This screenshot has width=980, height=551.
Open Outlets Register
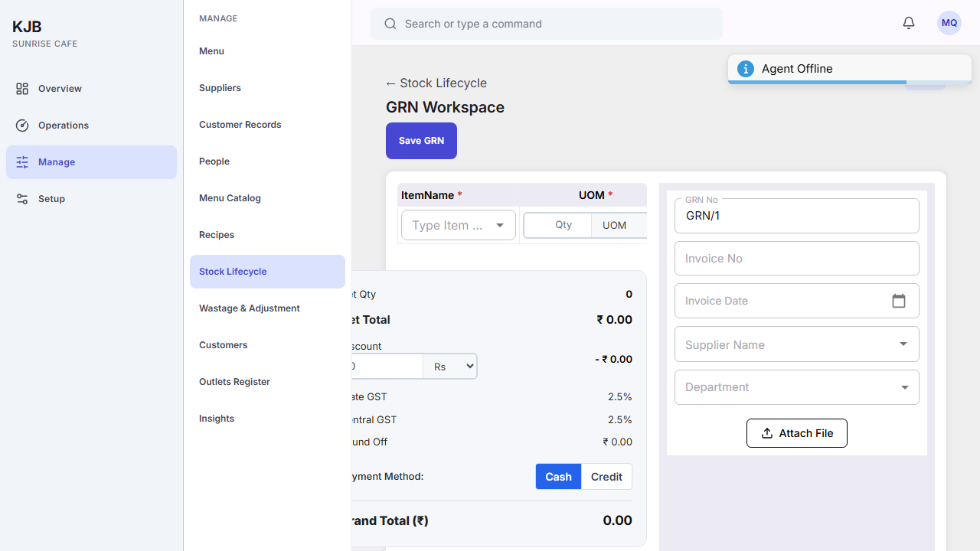point(267,382)
